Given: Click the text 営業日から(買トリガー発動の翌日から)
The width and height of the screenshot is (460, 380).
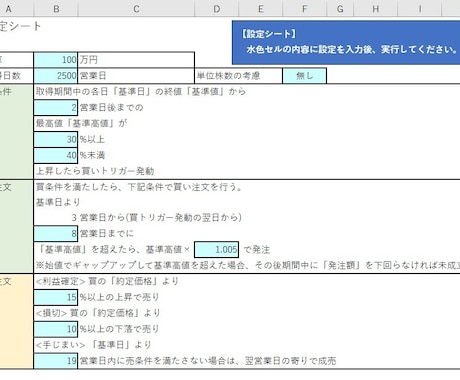Looking at the screenshot, I should (x=161, y=217).
